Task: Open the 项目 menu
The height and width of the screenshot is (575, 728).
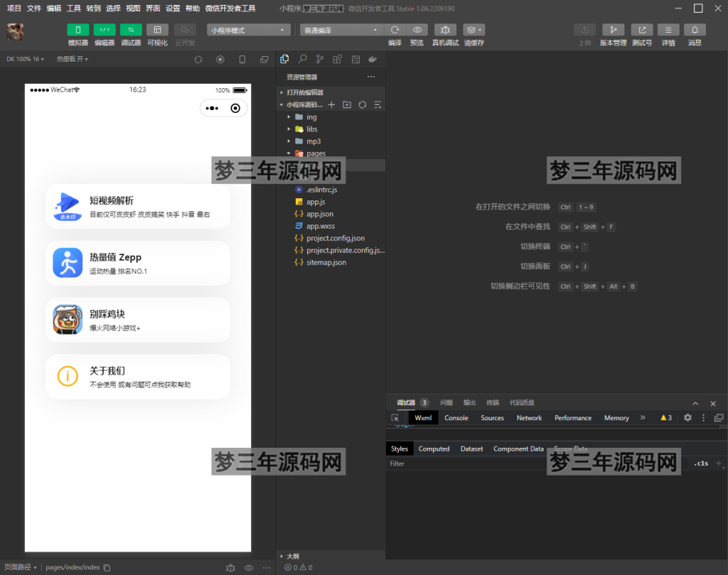Action: tap(14, 9)
